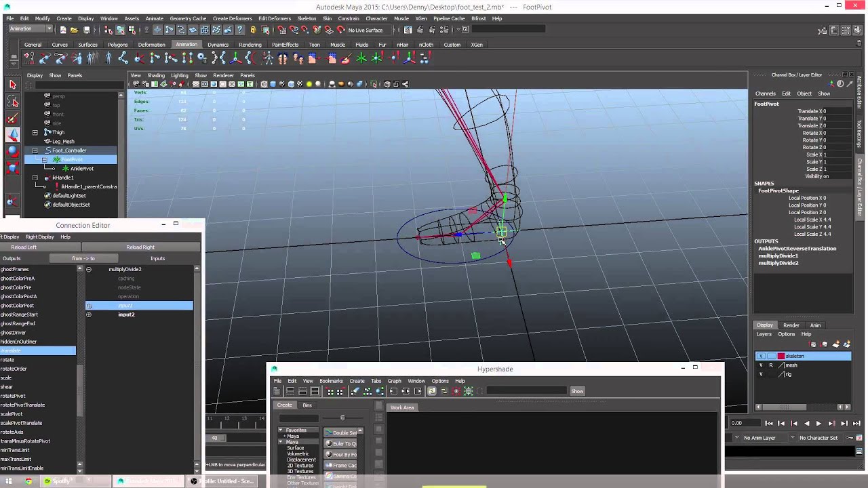
Task: Adjust Hypershade create panel icon slider
Action: tap(342, 418)
